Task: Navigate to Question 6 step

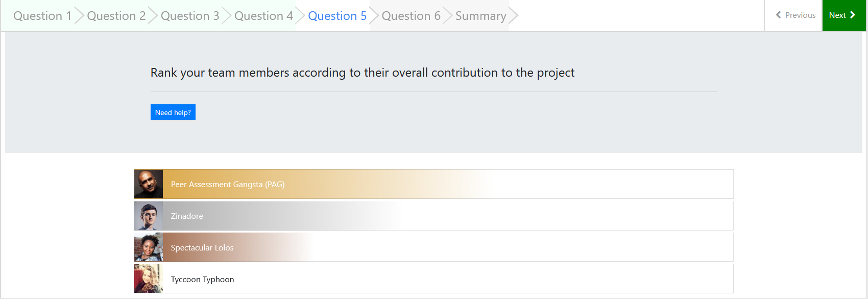Action: point(411,16)
